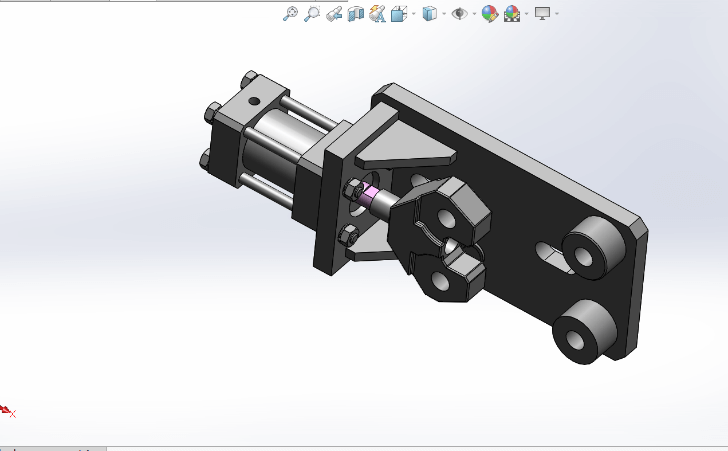Click the red coordinate triad in corner

(x=7, y=410)
